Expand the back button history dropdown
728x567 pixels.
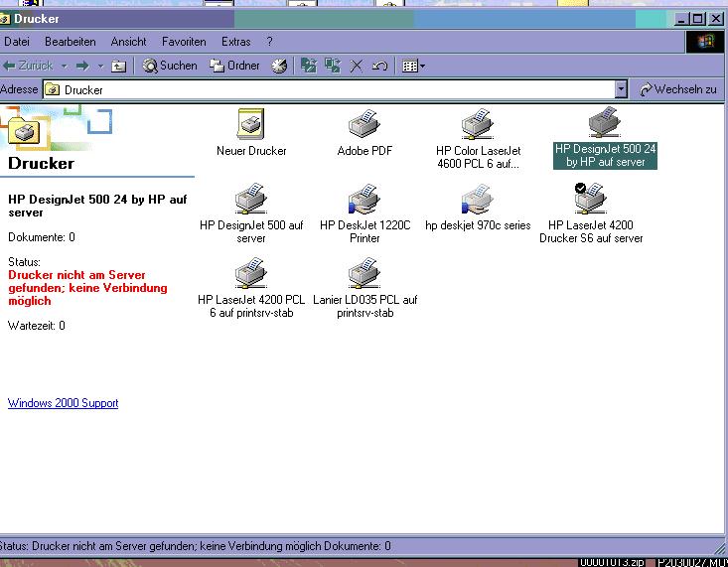tap(65, 67)
